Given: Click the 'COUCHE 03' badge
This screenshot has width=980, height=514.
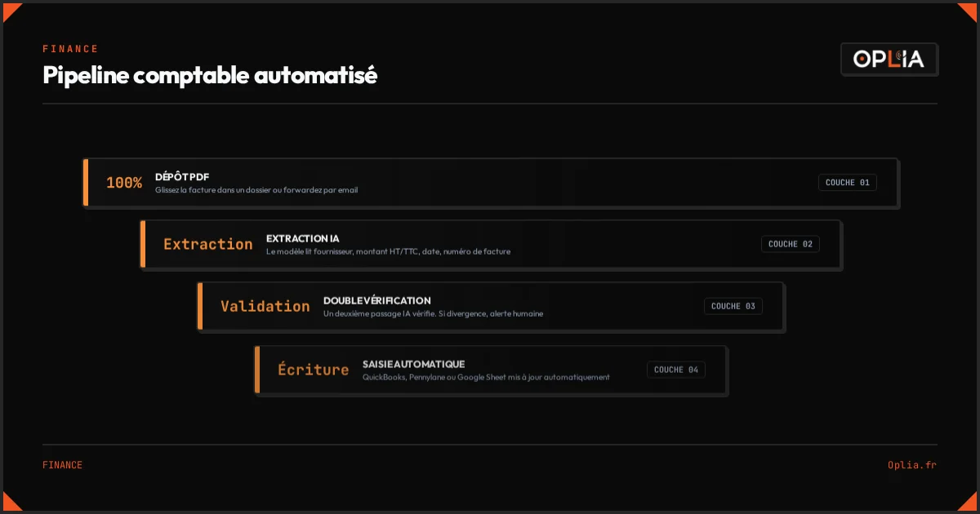Looking at the screenshot, I should [x=733, y=306].
